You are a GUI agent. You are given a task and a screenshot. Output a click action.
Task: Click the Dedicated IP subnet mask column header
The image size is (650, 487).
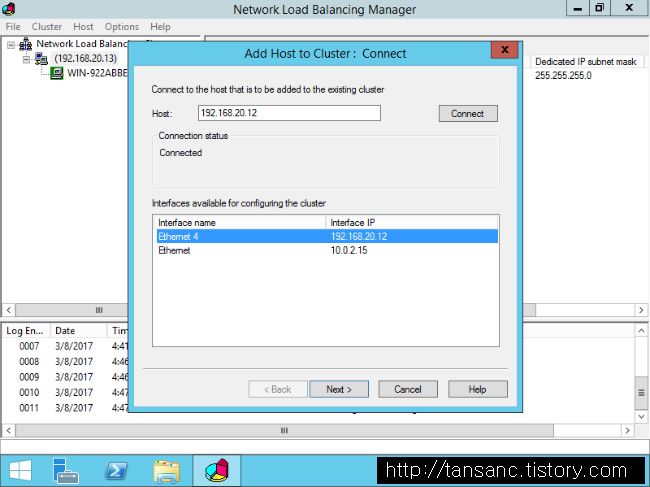pyautogui.click(x=586, y=62)
